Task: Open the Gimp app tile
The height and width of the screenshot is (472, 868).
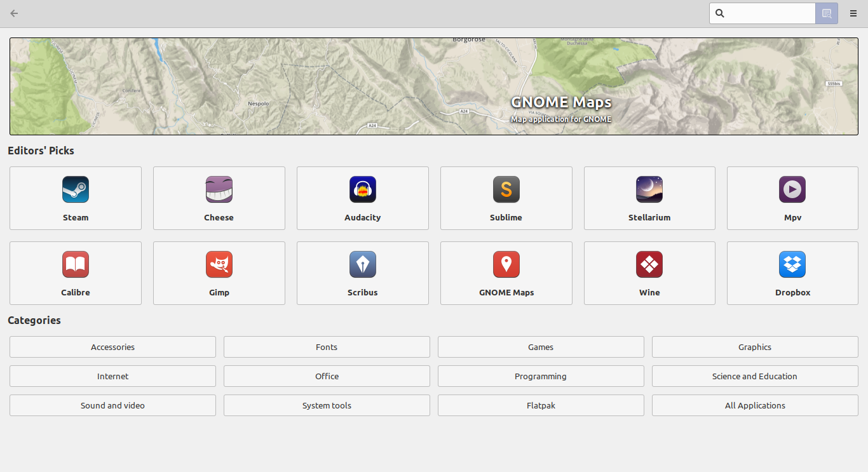Action: click(x=219, y=273)
